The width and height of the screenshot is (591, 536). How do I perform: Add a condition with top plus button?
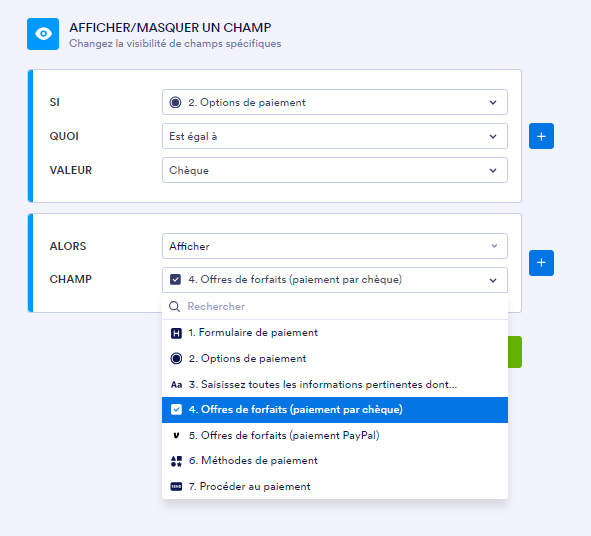tap(541, 136)
